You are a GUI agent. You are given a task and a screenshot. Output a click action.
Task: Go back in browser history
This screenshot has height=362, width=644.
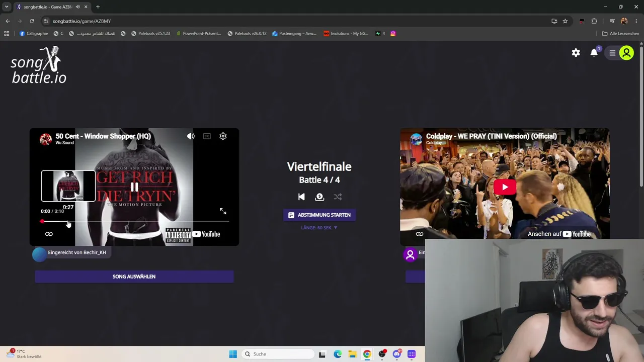[x=8, y=21]
